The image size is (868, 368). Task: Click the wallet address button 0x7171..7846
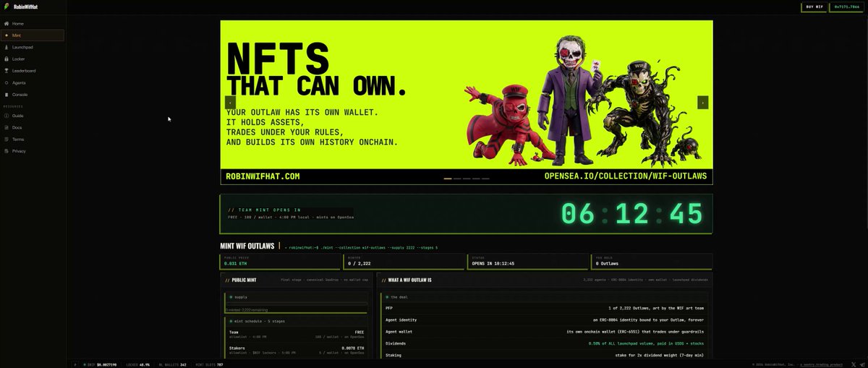click(846, 7)
